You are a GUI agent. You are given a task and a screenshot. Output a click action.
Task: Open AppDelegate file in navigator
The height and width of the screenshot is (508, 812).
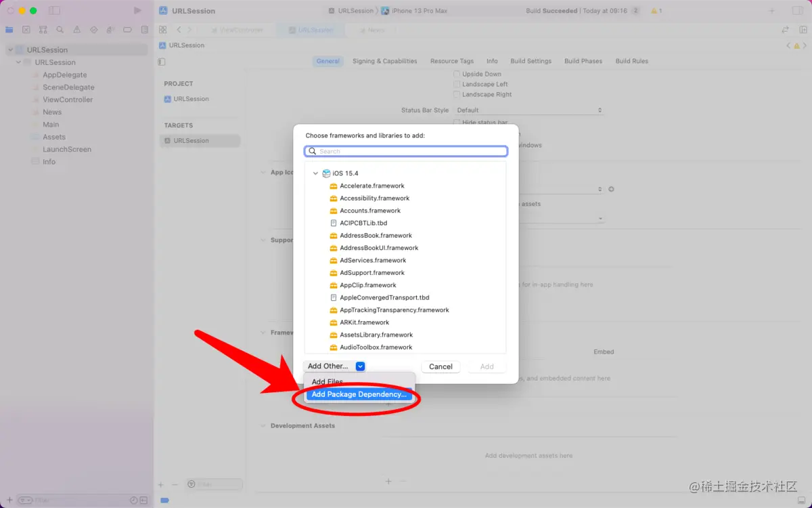[x=64, y=75]
